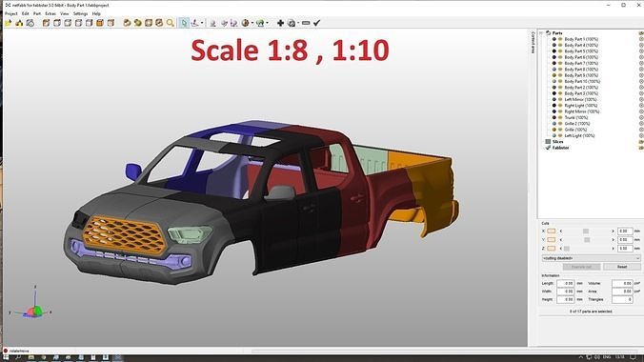Open the dropdown arrow beside gear icon

coord(298,23)
